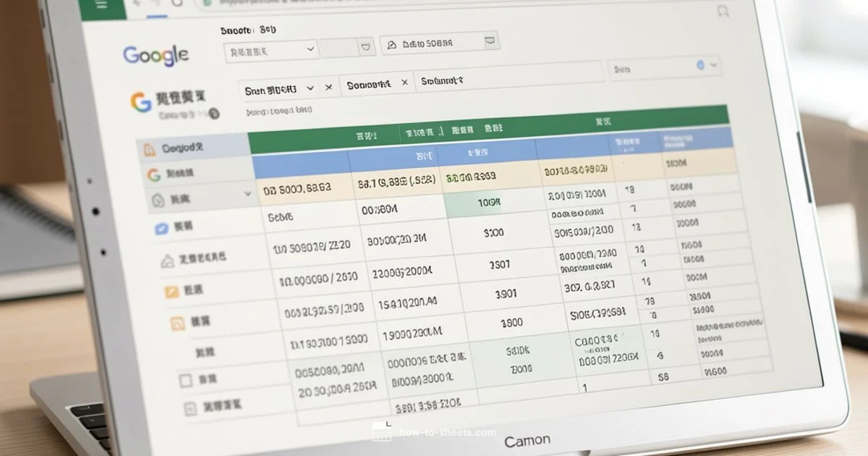Close the Snan tab with its X
The width and height of the screenshot is (868, 456).
(x=328, y=87)
